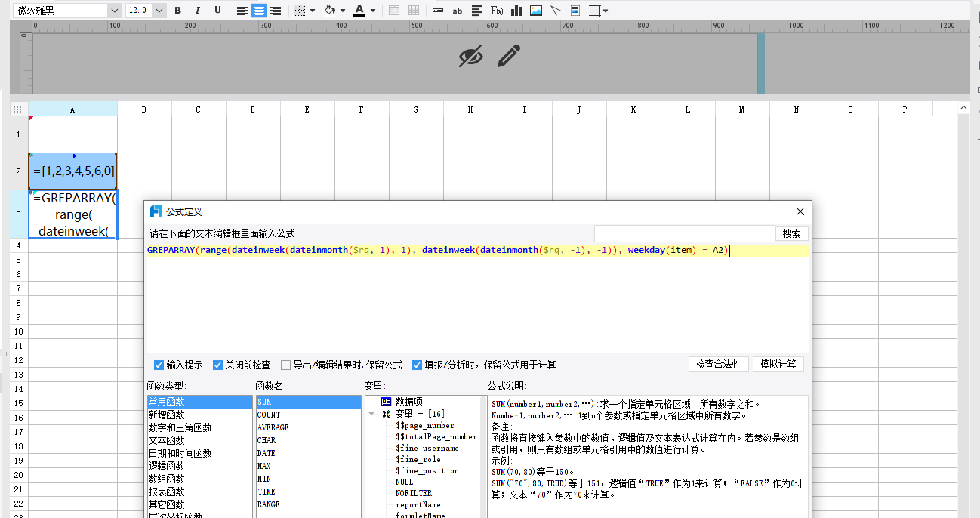
Task: Insert rich text element
Action: point(477,11)
